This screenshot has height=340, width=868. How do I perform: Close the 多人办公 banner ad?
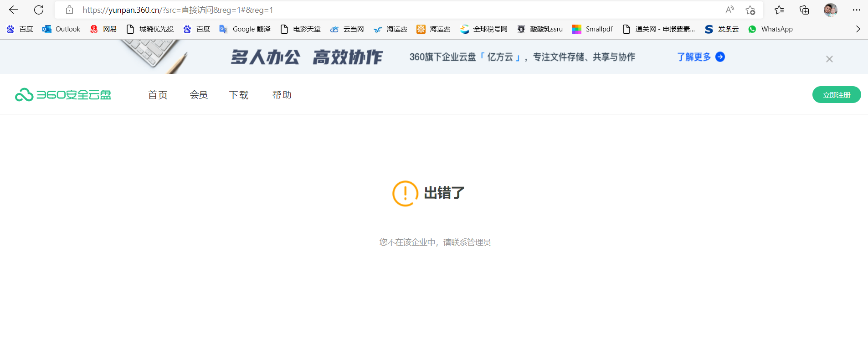(x=829, y=59)
